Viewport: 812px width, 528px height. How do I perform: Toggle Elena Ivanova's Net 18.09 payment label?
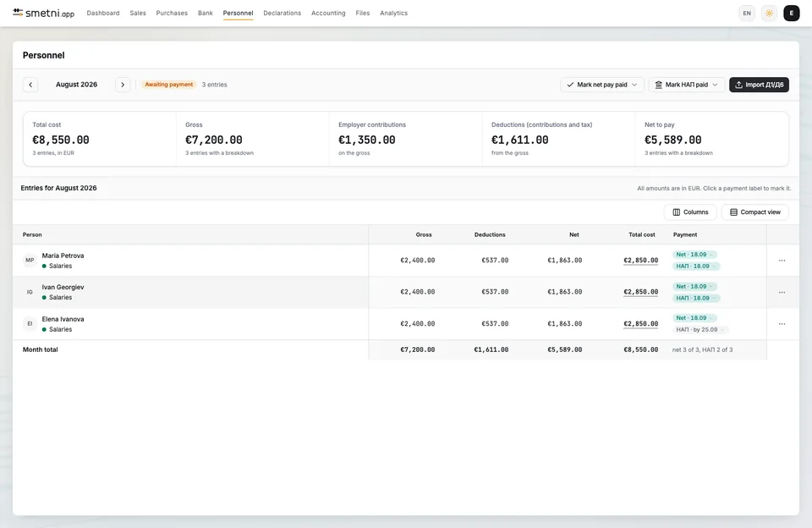tap(694, 318)
